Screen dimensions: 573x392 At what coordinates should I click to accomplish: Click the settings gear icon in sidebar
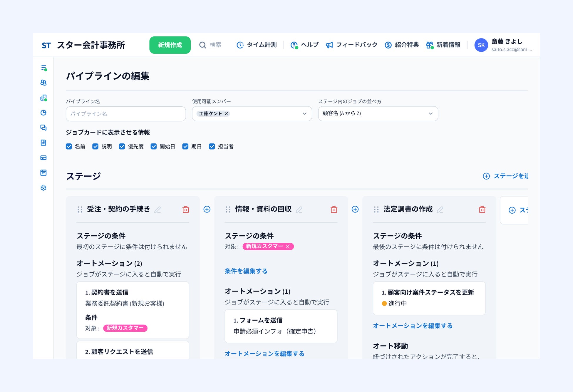pos(43,188)
